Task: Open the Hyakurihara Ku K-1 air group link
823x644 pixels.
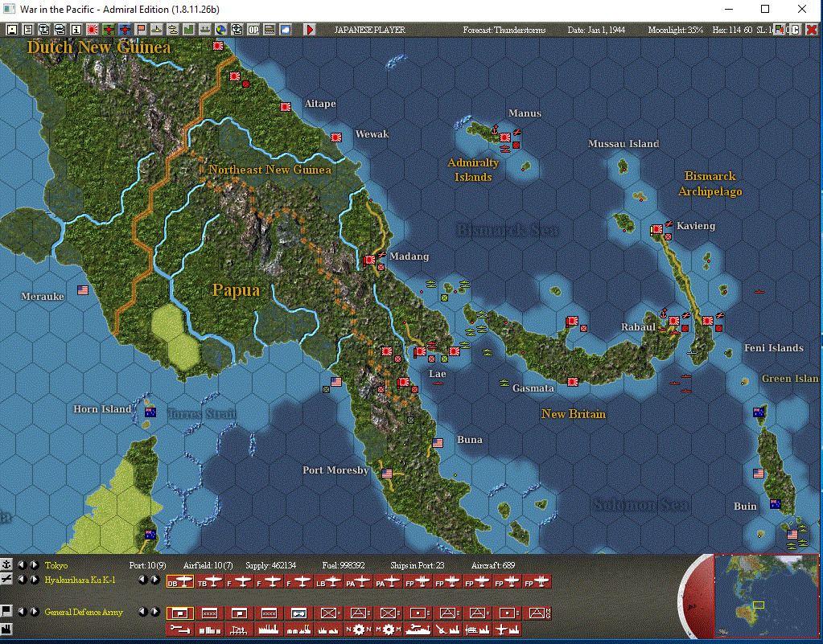Action: (x=80, y=580)
